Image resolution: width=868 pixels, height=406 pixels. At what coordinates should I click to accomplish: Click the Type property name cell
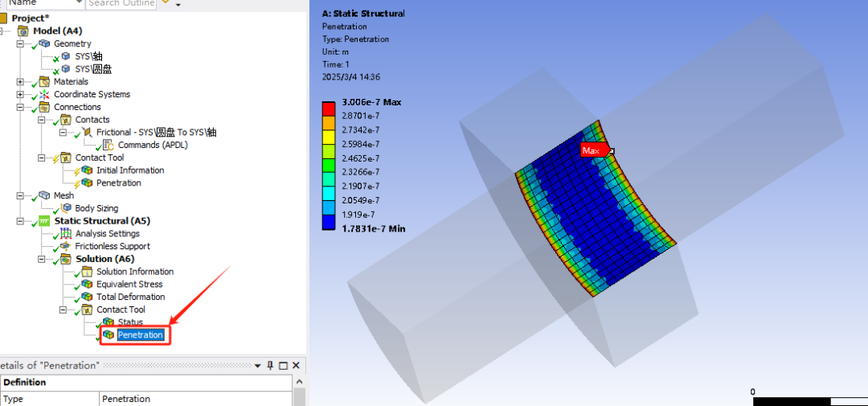tap(50, 399)
